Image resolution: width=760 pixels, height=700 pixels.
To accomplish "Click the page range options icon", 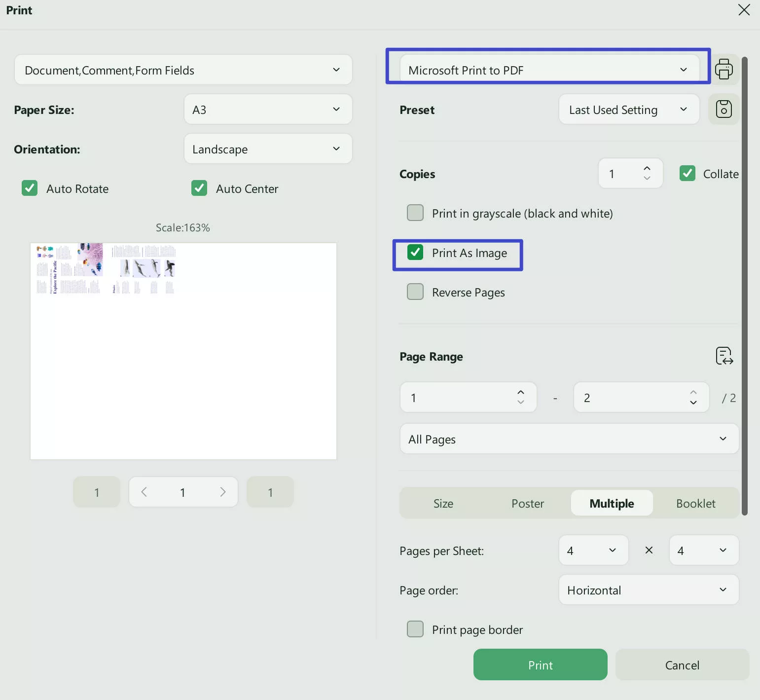I will click(x=724, y=356).
